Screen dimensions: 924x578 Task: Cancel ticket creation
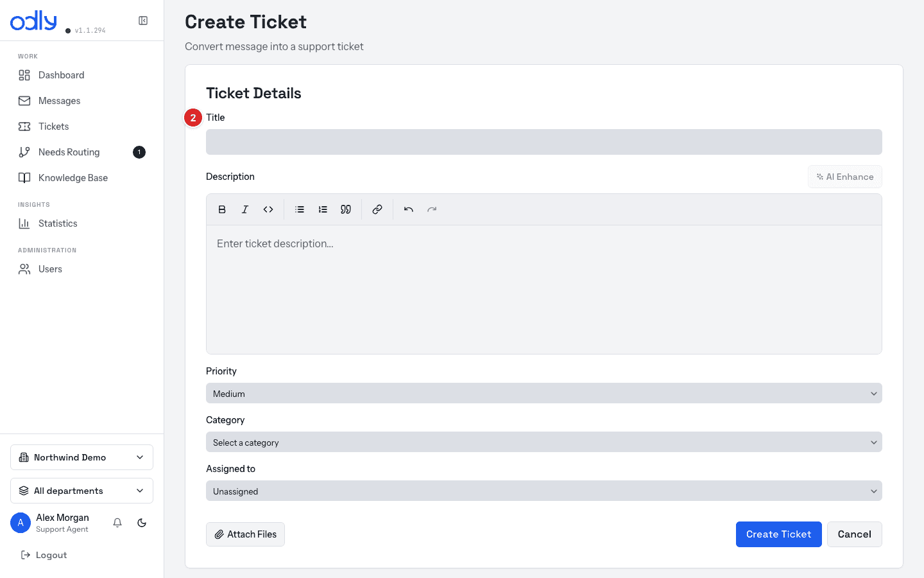[854, 534]
